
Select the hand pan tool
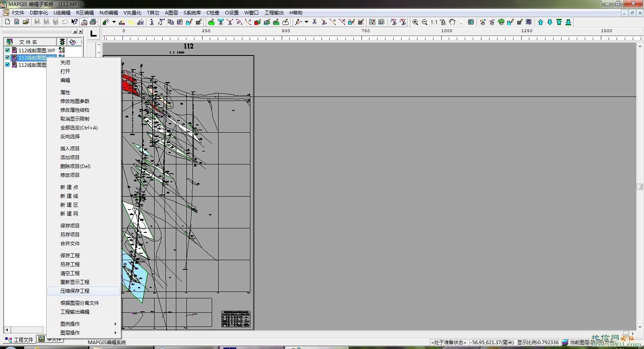452,22
